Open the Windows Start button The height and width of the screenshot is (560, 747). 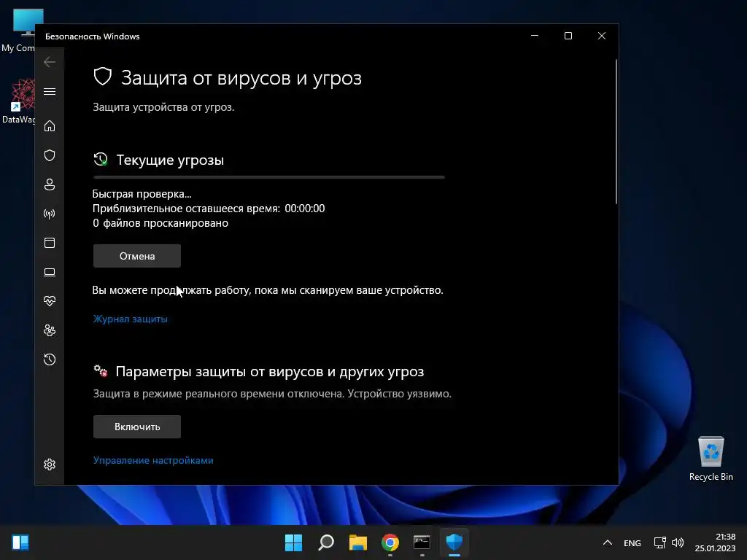(293, 542)
